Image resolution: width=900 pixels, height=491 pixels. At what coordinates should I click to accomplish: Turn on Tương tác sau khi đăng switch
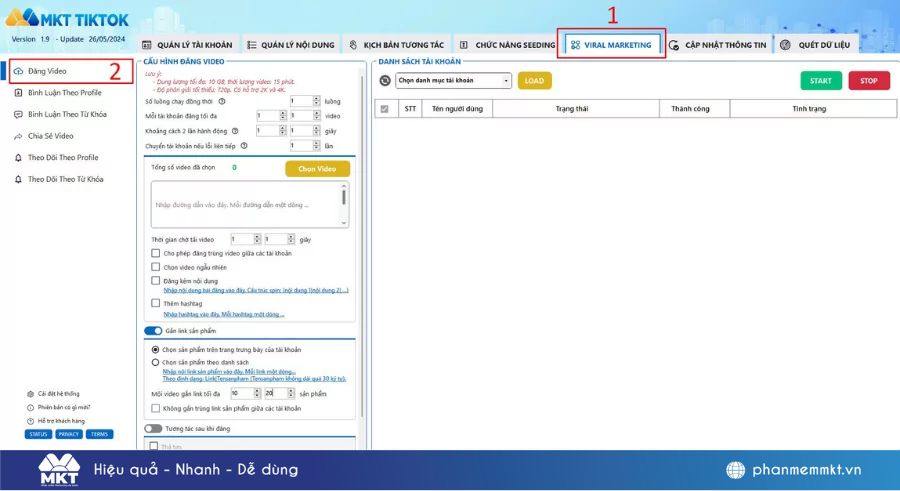(x=153, y=428)
